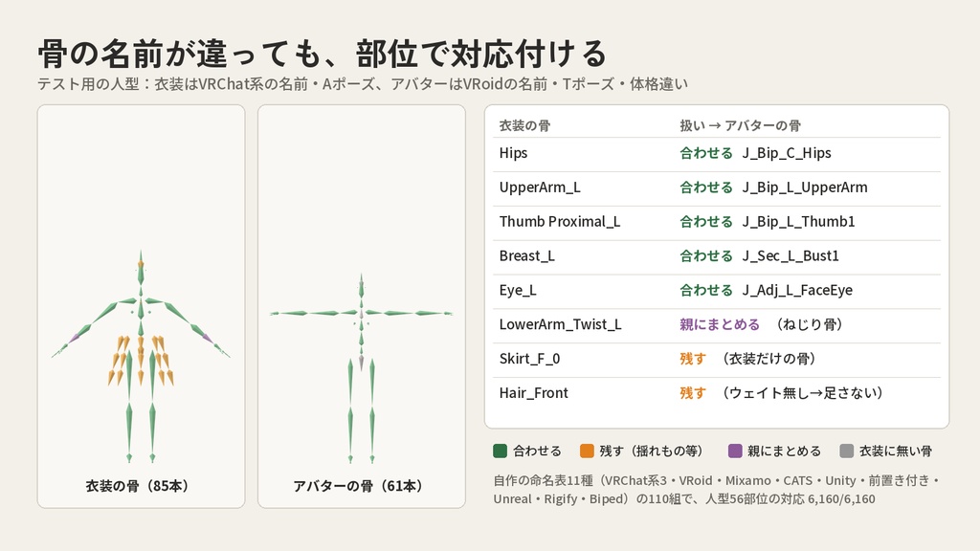The image size is (980, 551).
Task: Click （ねじり骨）note text
Action: coord(810,325)
